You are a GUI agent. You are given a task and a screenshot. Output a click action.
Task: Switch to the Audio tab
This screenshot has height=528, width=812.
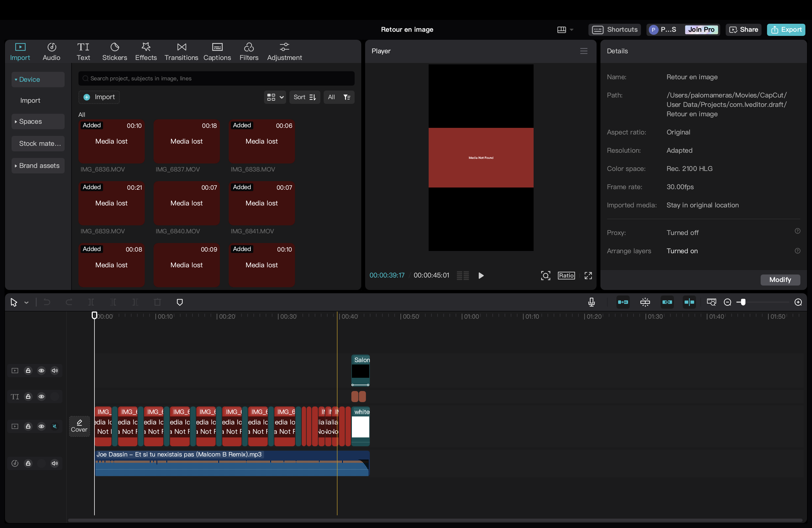(x=51, y=52)
